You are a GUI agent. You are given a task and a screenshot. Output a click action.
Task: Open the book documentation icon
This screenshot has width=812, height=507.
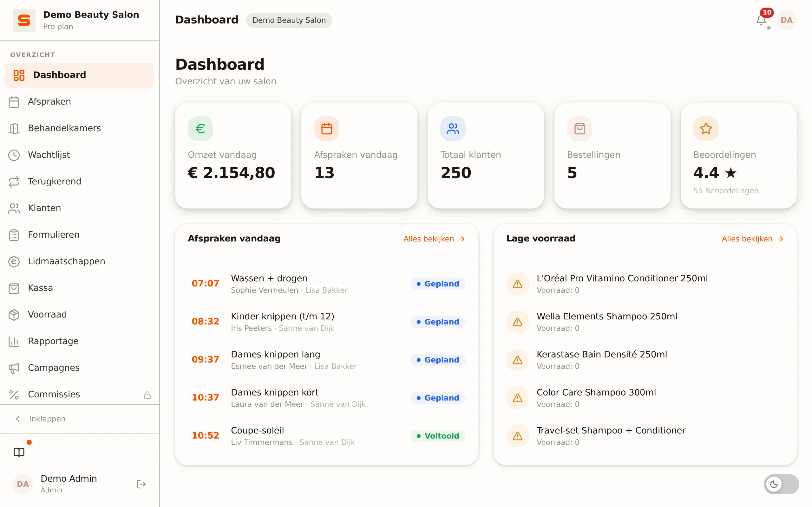(x=19, y=452)
